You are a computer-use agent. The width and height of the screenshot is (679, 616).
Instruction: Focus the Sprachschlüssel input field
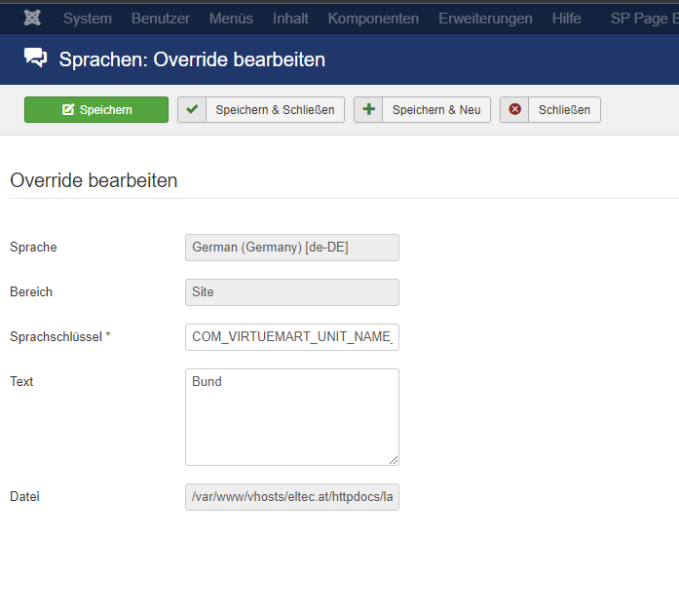point(291,337)
